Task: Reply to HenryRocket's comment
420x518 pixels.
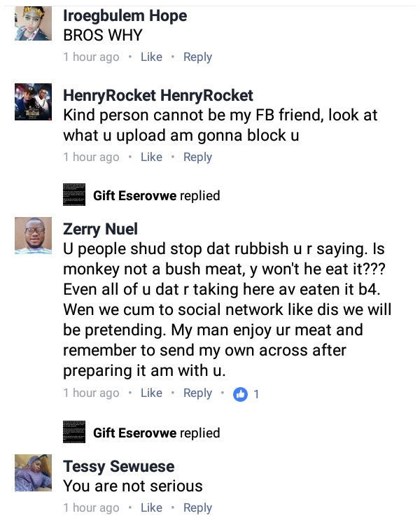Action: click(x=197, y=157)
